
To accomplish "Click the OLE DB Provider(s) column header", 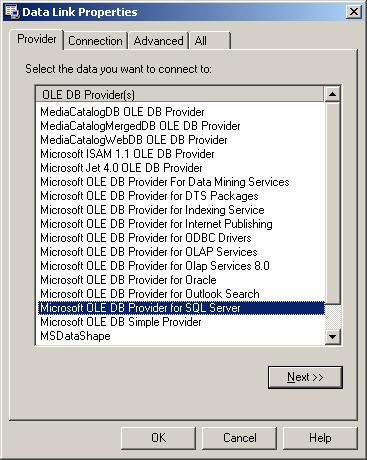I will point(180,95).
